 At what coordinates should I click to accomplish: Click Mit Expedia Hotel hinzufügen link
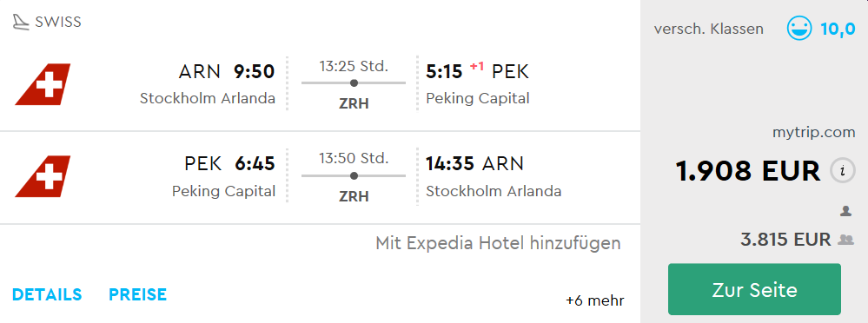coord(498,243)
